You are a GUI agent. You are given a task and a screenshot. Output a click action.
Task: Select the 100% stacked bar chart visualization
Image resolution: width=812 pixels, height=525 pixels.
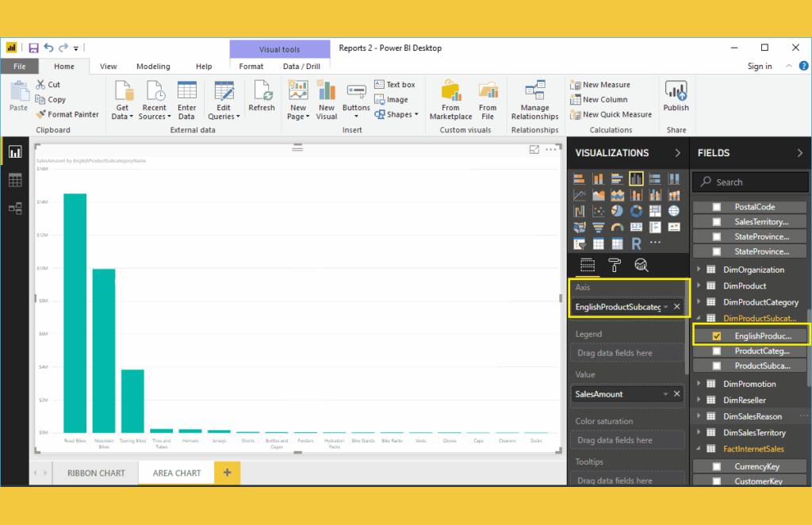(x=654, y=179)
